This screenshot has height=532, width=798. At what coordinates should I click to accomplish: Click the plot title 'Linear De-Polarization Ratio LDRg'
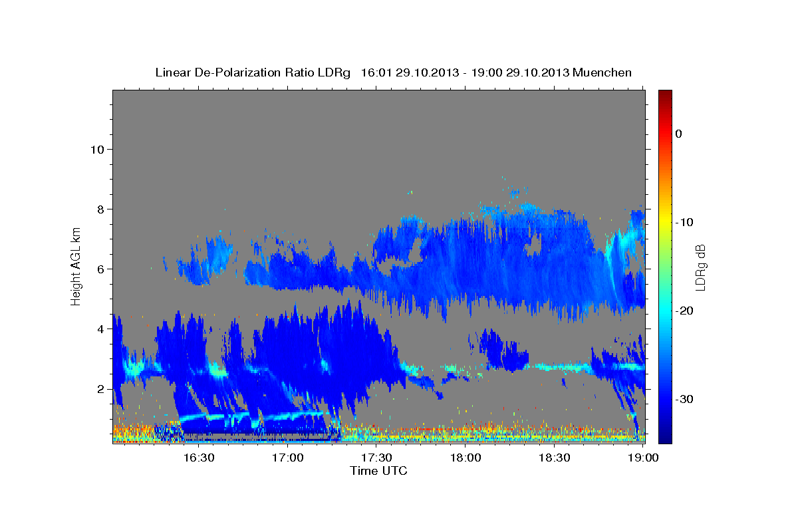point(252,72)
